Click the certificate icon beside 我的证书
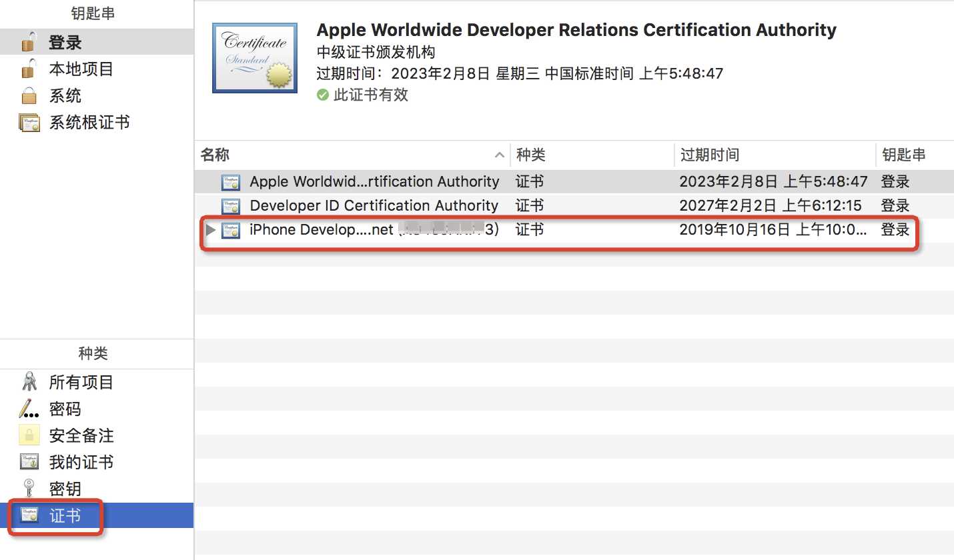Viewport: 954px width, 560px height. pos(29,462)
